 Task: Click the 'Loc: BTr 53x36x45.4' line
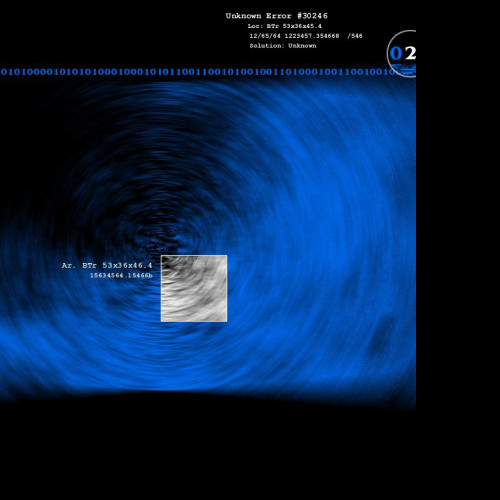pos(284,26)
